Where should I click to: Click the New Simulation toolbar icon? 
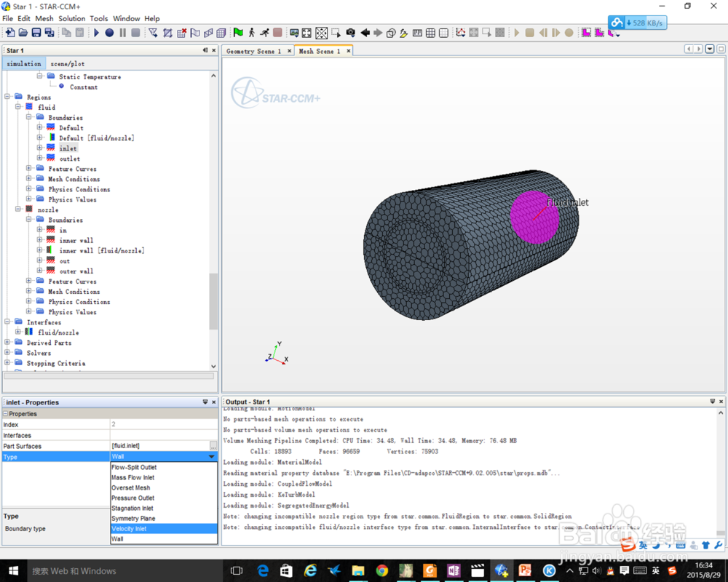10,33
